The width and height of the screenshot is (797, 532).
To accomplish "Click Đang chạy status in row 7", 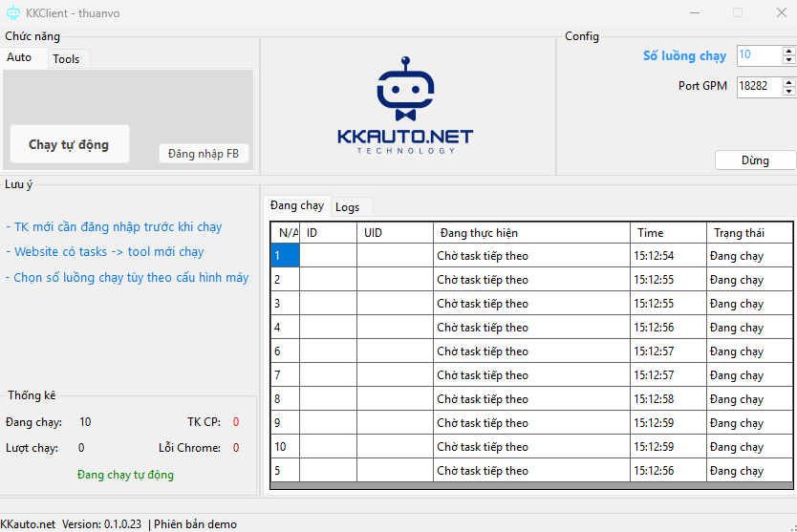I will coord(750,375).
